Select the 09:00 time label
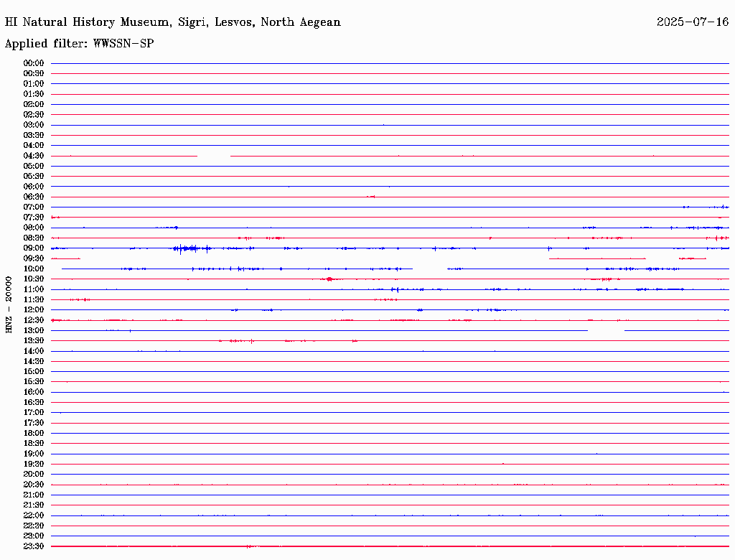This screenshot has width=735, height=560. [34, 248]
